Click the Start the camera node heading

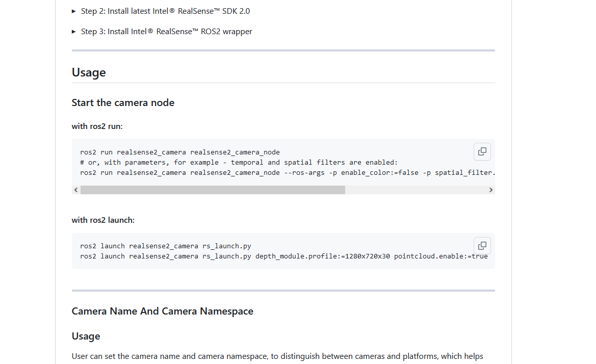[123, 102]
